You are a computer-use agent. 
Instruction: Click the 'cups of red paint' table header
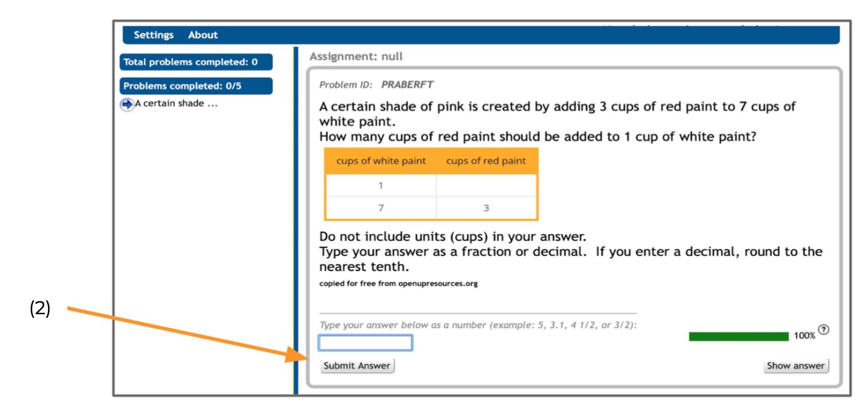click(x=486, y=161)
